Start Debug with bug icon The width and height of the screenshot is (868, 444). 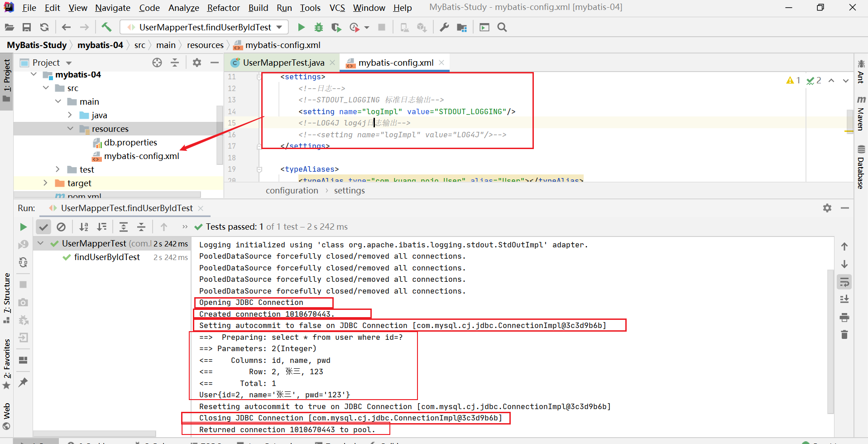(319, 27)
